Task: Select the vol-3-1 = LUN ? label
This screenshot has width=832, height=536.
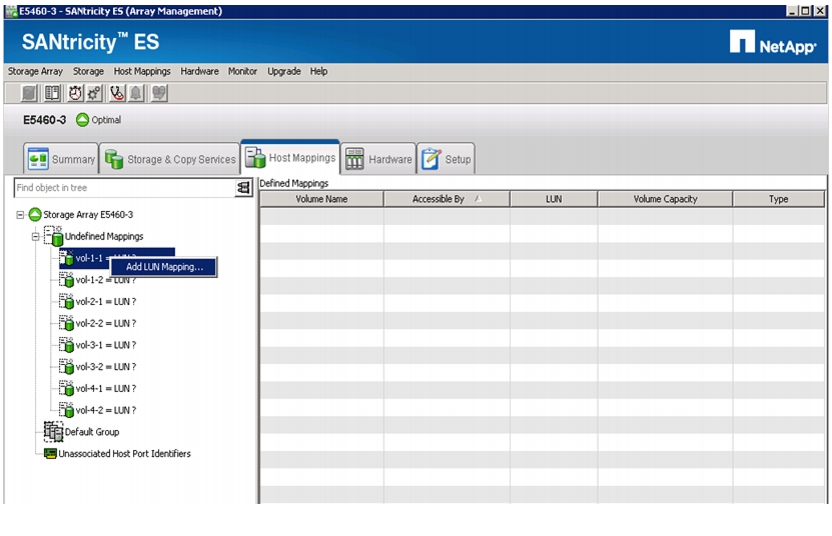Action: (x=106, y=345)
